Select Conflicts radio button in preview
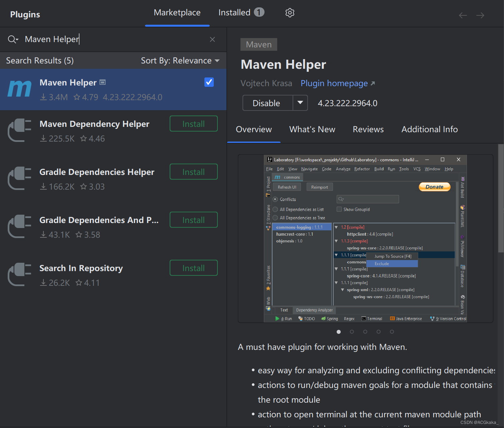The height and width of the screenshot is (428, 504). point(276,199)
